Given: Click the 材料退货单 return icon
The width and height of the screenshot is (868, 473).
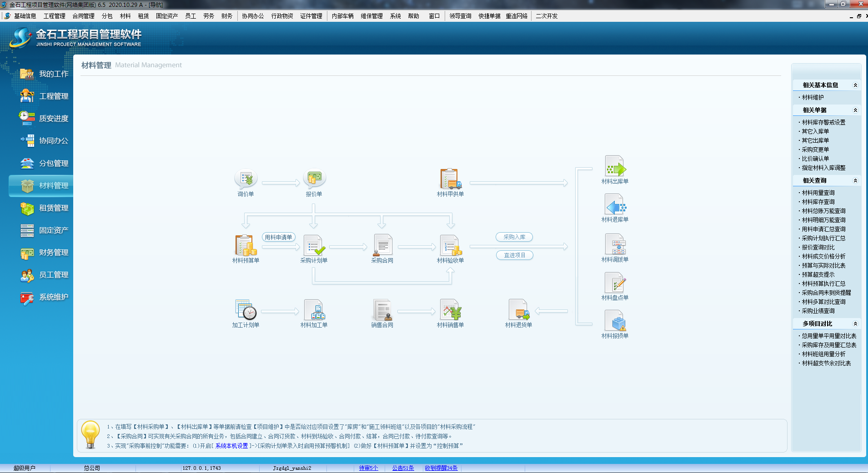Looking at the screenshot, I should (x=518, y=310).
